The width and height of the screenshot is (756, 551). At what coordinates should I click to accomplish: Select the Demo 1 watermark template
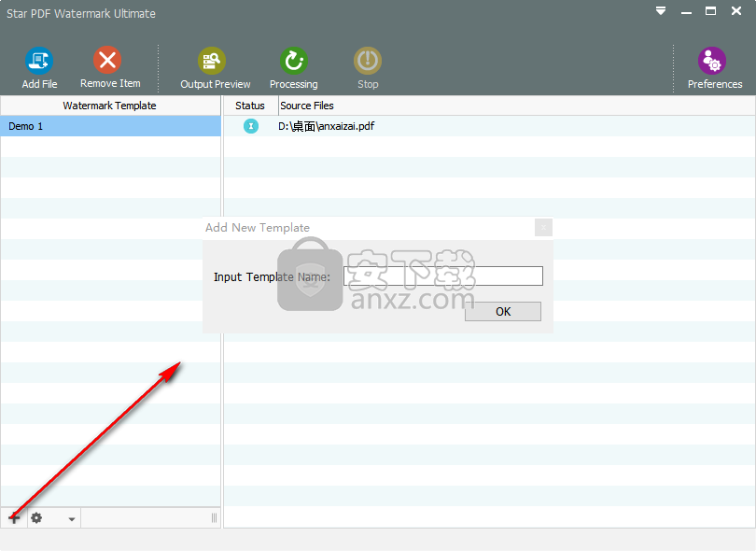click(x=110, y=126)
